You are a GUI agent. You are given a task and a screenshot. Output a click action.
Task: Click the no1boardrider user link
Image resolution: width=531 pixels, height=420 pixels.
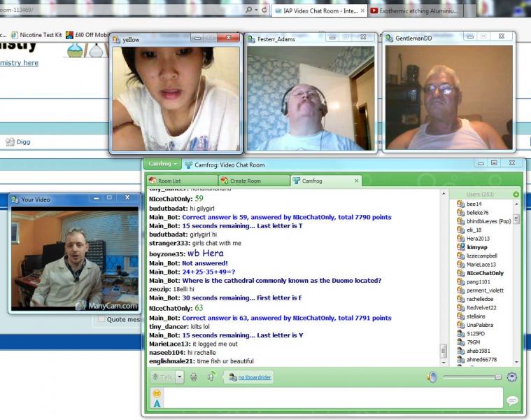pyautogui.click(x=254, y=377)
